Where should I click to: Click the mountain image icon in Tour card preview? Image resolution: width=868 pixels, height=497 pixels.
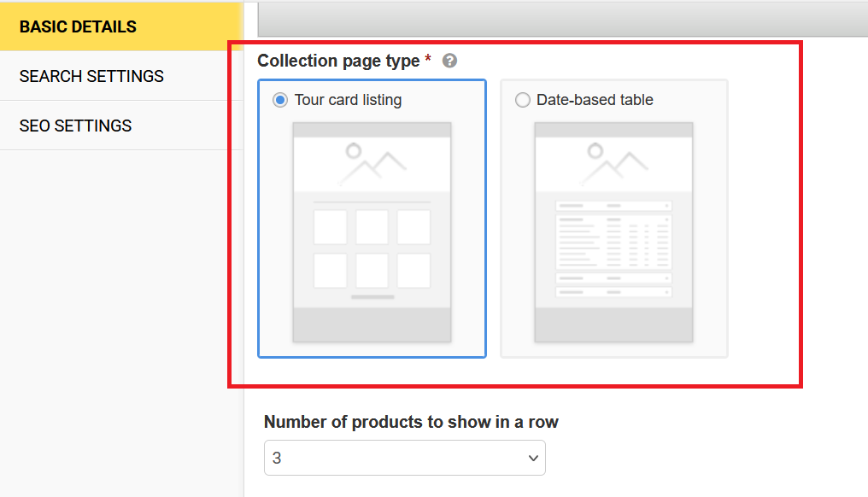[372, 164]
